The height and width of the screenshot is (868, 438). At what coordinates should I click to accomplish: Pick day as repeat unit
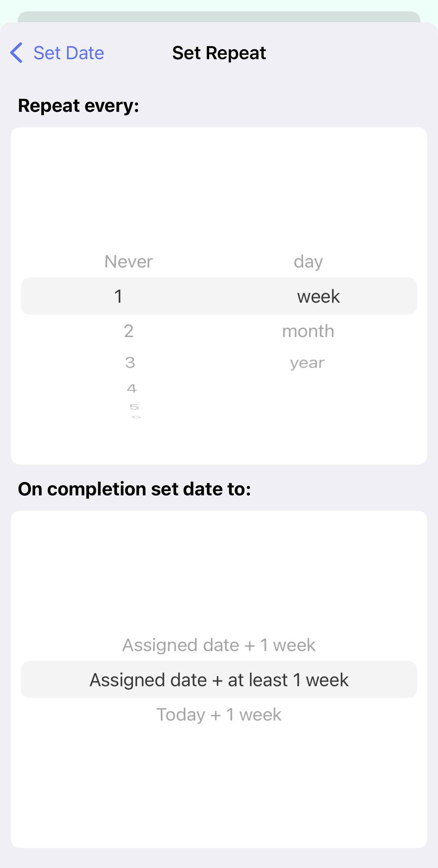pos(308,261)
